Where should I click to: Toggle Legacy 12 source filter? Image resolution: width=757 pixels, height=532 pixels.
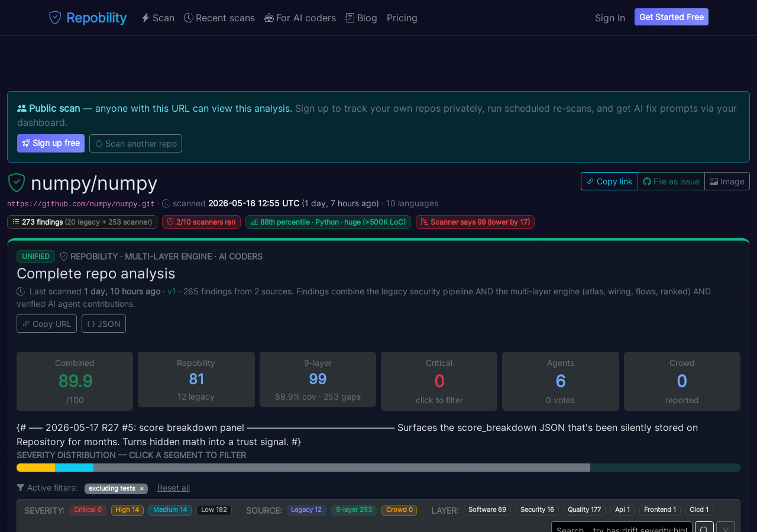click(306, 510)
